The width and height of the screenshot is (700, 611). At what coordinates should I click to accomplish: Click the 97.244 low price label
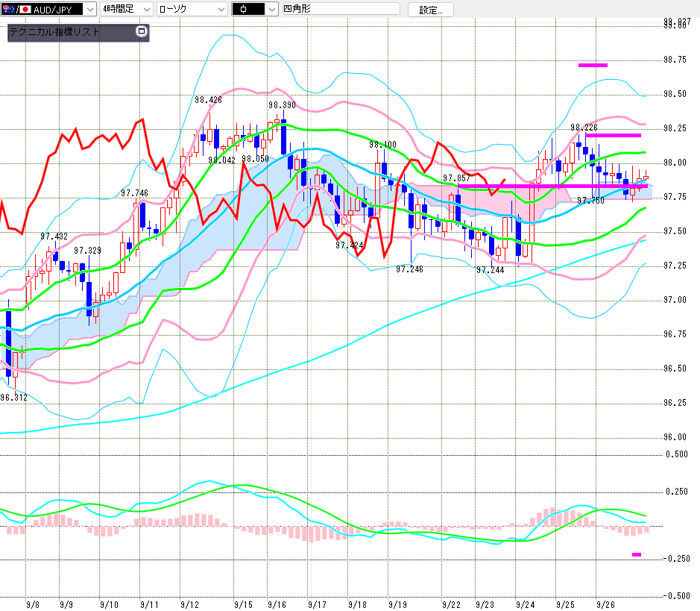(491, 270)
